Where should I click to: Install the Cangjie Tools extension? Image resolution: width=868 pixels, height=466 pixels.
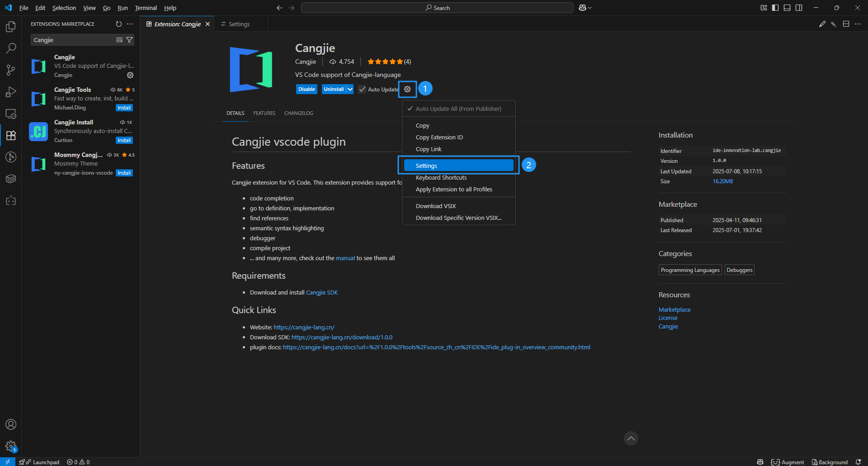[124, 108]
